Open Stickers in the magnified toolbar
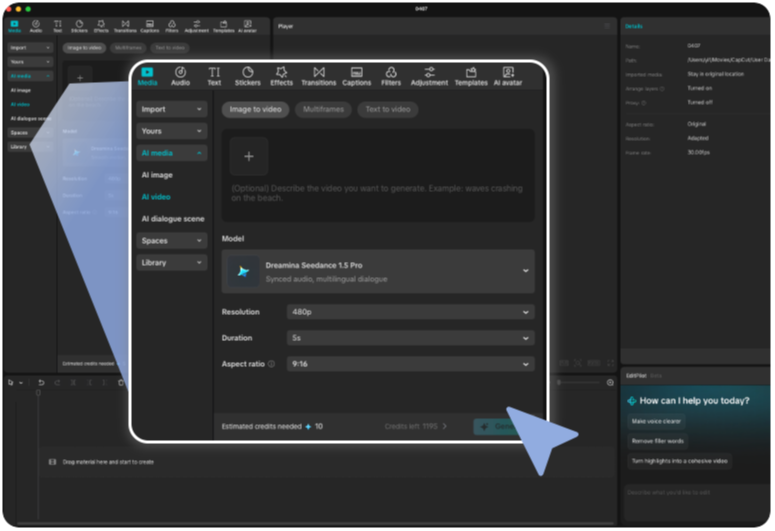This screenshot has width=775, height=531. 248,77
